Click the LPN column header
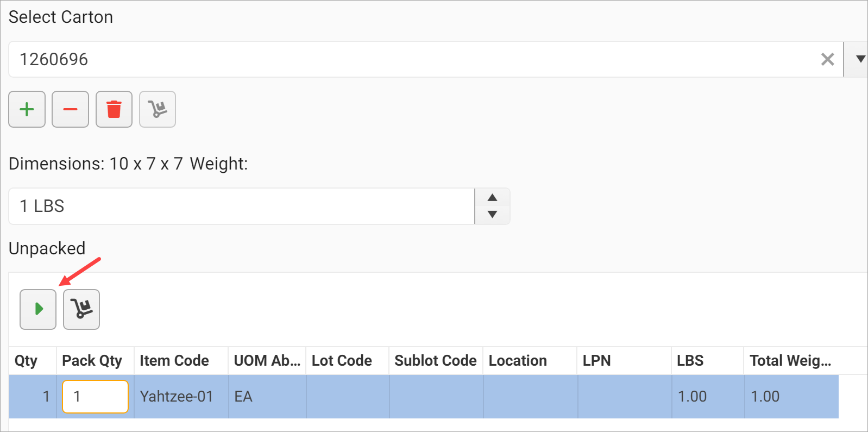 (x=596, y=361)
